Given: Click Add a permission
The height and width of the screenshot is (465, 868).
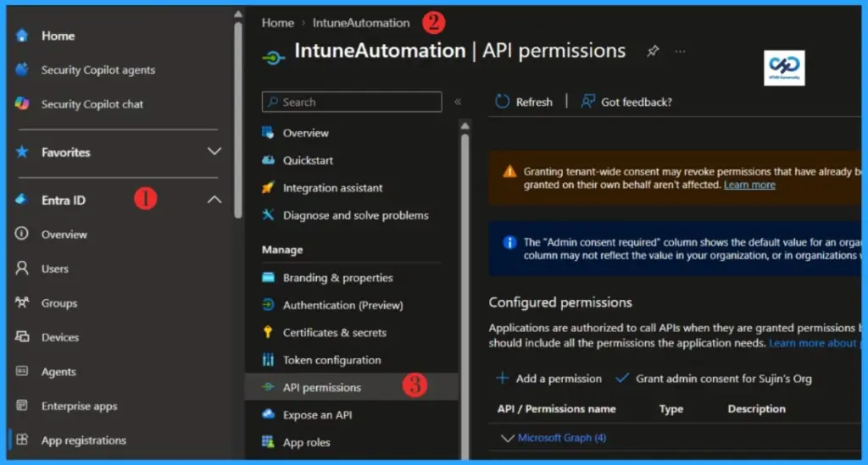Looking at the screenshot, I should [548, 379].
